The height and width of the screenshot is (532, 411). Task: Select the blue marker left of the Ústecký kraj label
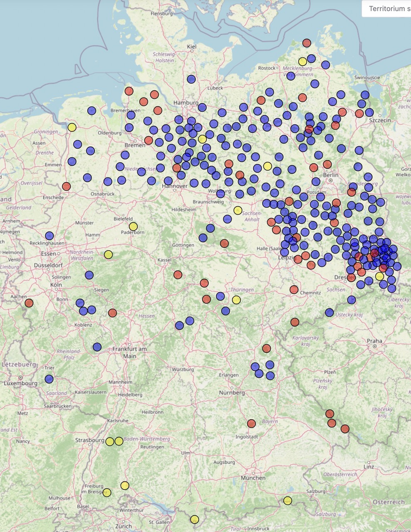click(x=329, y=312)
